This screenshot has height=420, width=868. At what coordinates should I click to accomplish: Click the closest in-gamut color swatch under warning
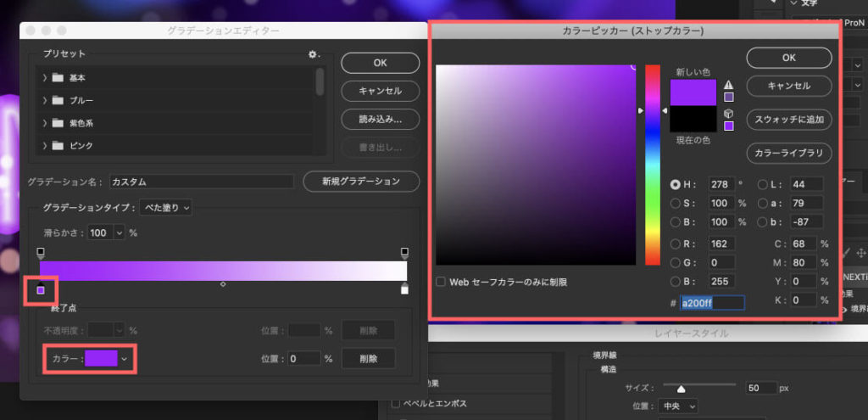click(x=729, y=98)
